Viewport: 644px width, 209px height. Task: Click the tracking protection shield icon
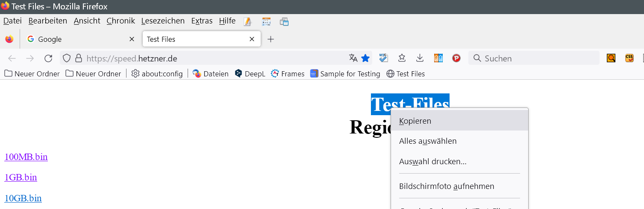67,58
